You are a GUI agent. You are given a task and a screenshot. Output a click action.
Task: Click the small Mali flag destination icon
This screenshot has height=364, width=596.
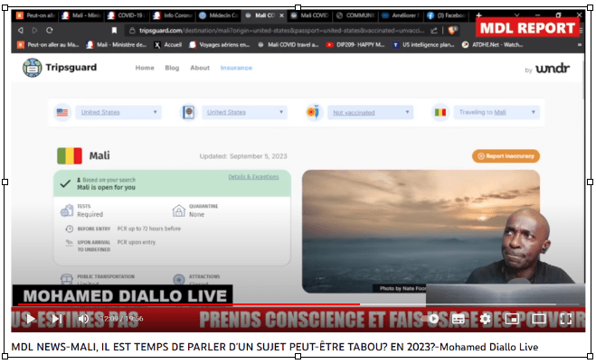click(x=440, y=112)
